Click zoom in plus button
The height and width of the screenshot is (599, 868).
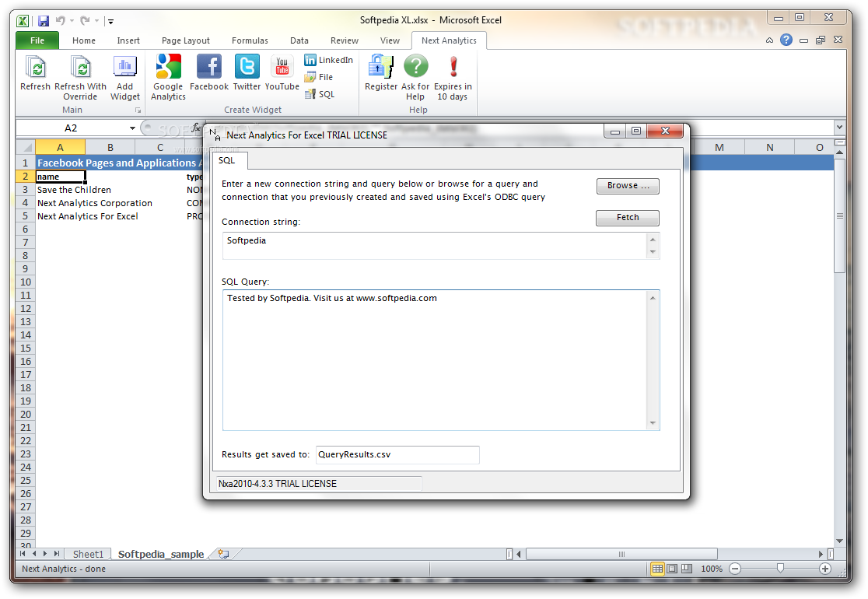(824, 569)
